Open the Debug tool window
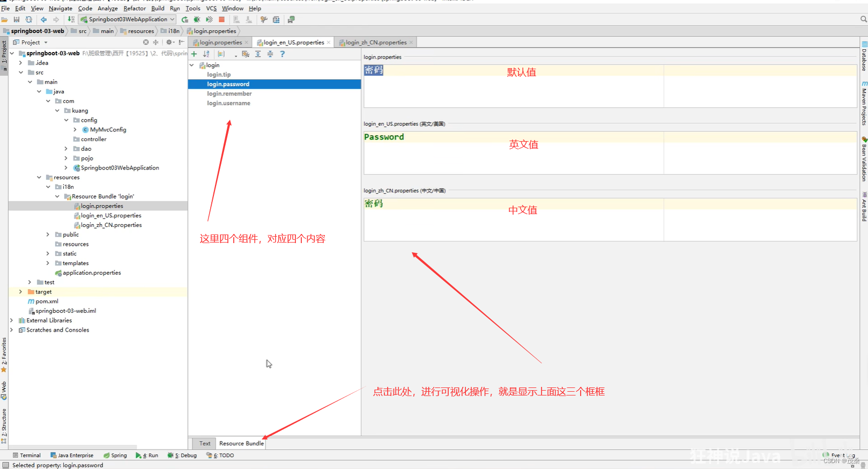Image resolution: width=868 pixels, height=469 pixels. (182, 456)
